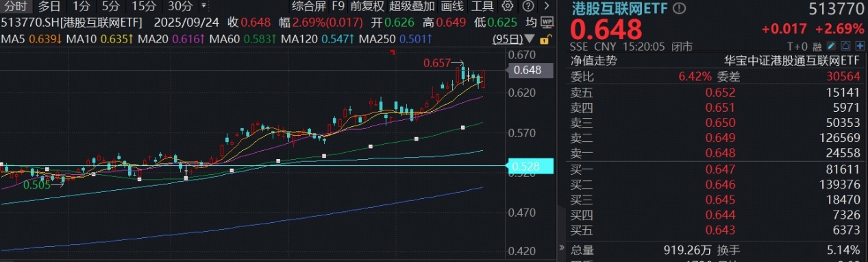Click the help question mark icon
The width and height of the screenshot is (868, 262).
(528, 6)
